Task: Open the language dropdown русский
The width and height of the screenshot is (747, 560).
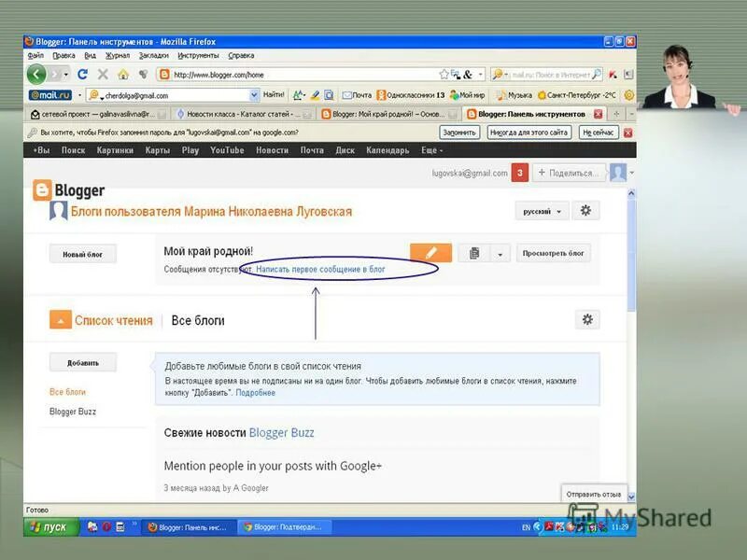Action: pyautogui.click(x=543, y=211)
